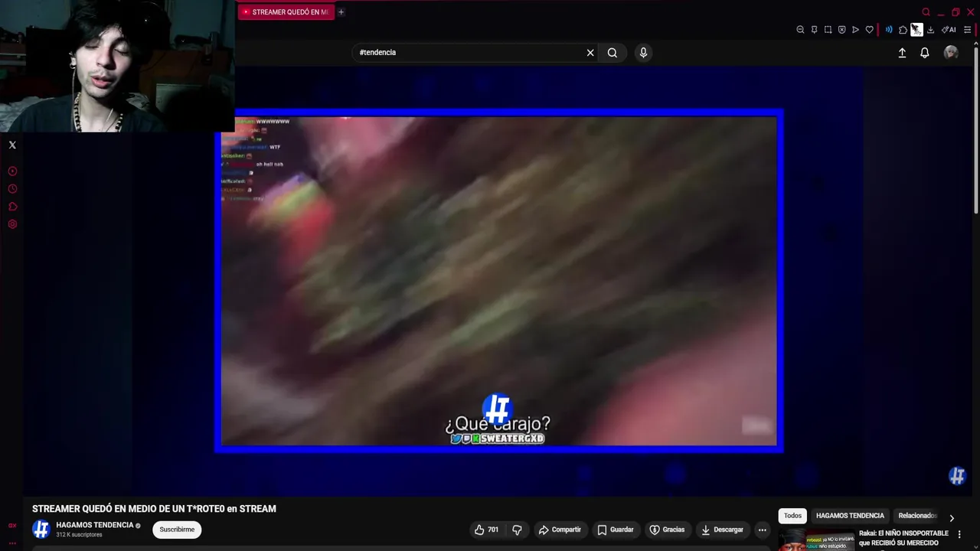Click the Gracias button

[x=667, y=530]
